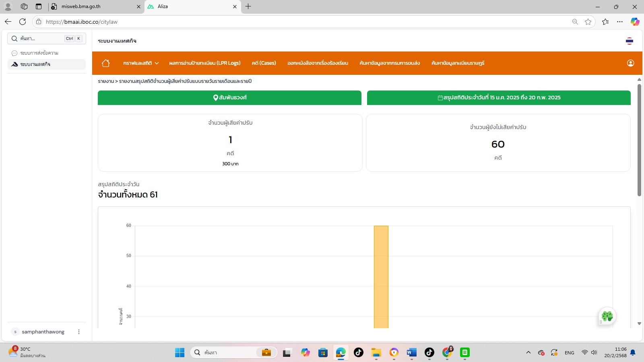The height and width of the screenshot is (362, 644).
Task: Refresh the page with reload icon
Action: (23, 22)
